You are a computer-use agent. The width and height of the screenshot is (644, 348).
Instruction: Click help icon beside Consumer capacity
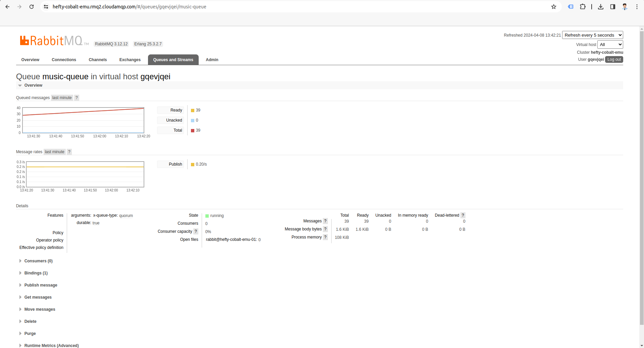pyautogui.click(x=196, y=231)
